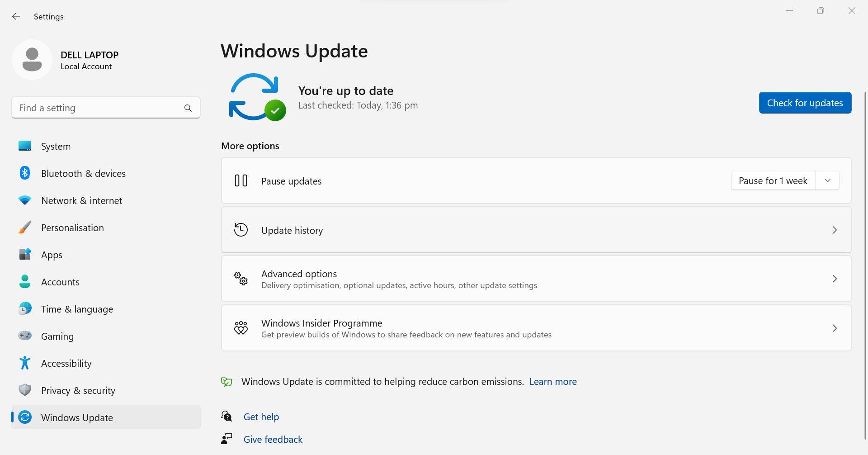Click the DELL LAPTOP account name
The image size is (868, 455).
point(90,55)
